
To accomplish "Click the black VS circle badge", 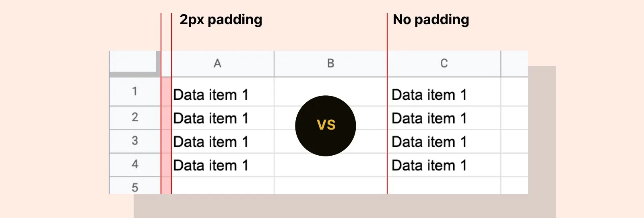I will [325, 125].
